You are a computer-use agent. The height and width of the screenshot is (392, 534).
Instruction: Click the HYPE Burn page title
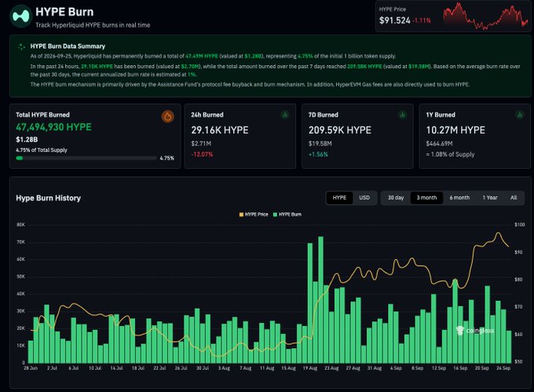click(64, 12)
